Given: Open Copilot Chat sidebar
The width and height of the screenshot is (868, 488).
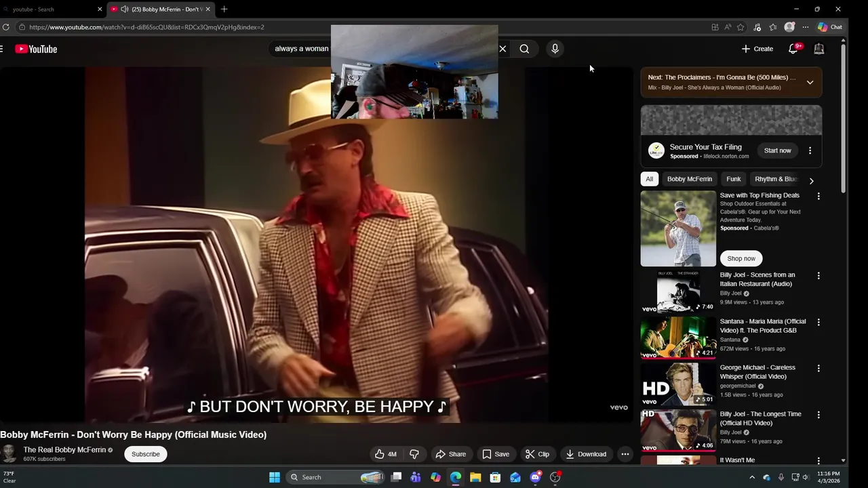Looking at the screenshot, I should pyautogui.click(x=829, y=27).
